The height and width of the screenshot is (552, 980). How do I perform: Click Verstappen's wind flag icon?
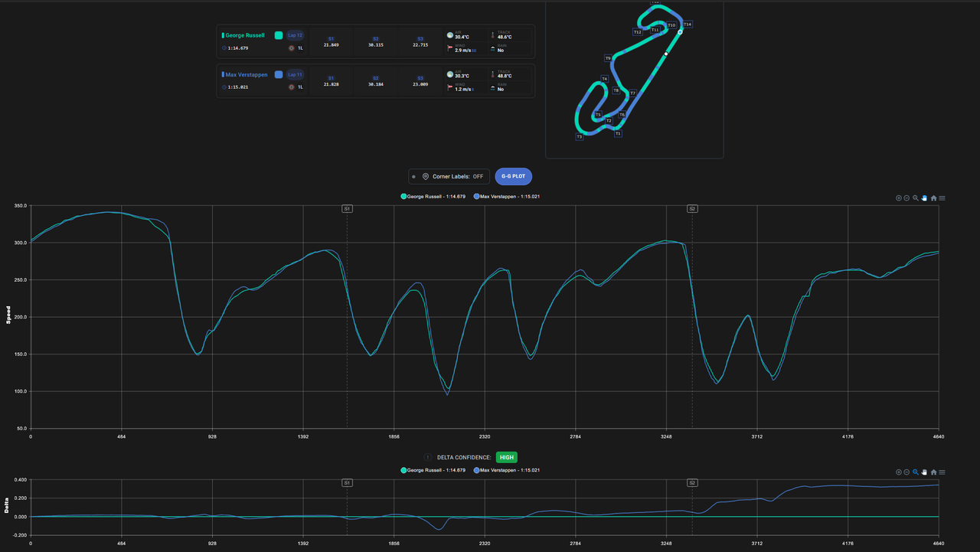point(449,87)
